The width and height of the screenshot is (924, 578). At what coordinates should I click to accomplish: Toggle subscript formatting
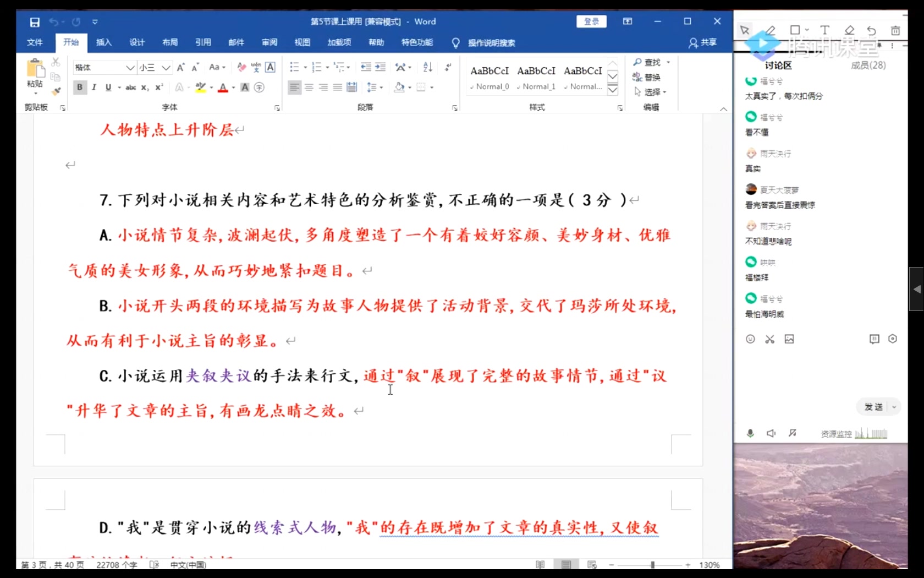coord(145,87)
